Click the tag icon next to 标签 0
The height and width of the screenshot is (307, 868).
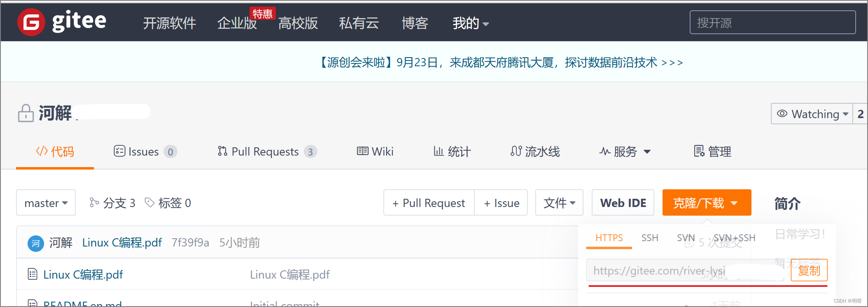point(149,202)
